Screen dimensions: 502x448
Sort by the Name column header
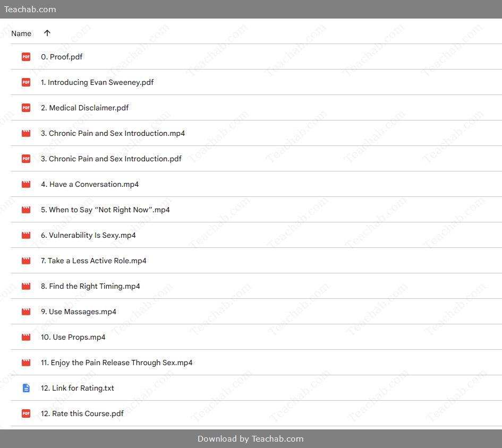coord(21,33)
